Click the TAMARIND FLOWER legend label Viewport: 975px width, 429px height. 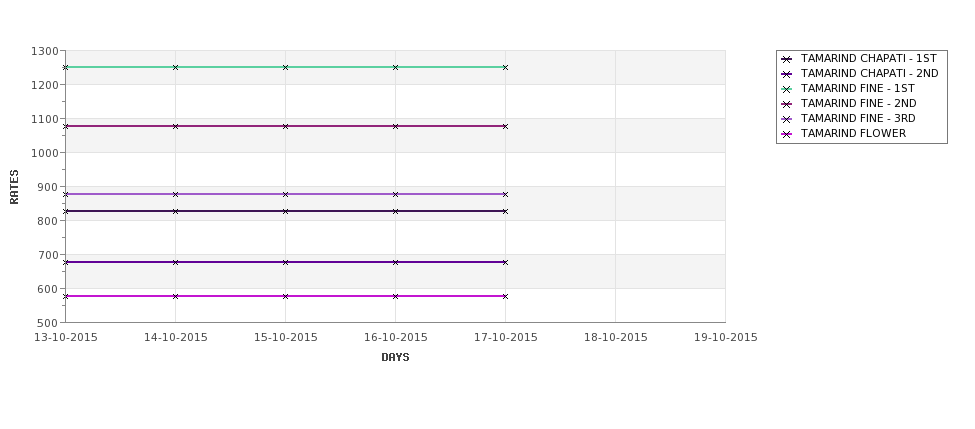click(x=853, y=134)
